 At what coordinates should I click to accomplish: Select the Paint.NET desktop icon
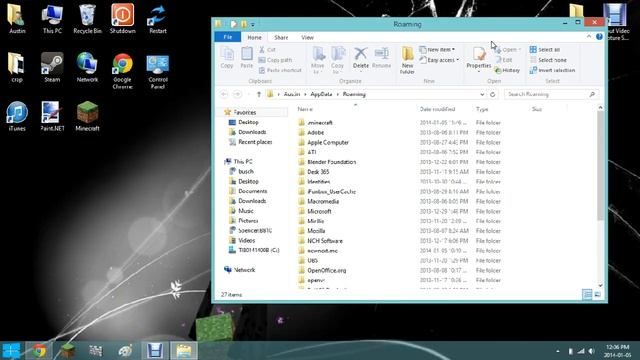pyautogui.click(x=52, y=116)
